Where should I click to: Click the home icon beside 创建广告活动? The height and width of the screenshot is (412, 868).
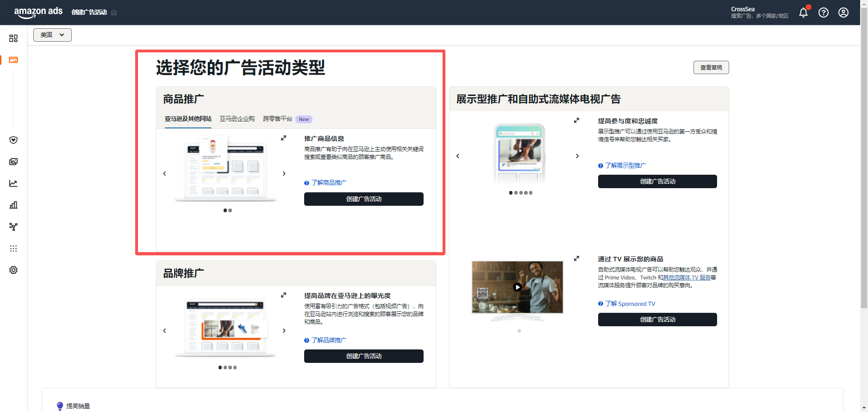[114, 13]
